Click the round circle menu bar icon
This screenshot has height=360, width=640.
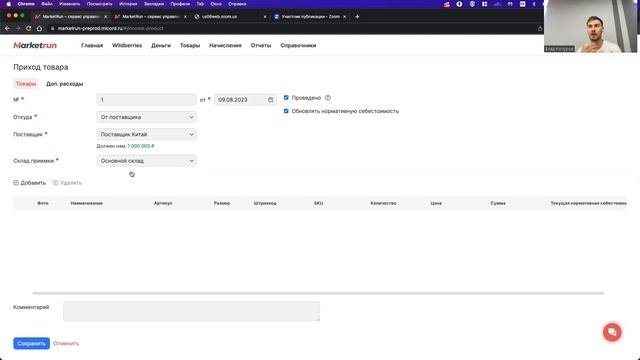tap(459, 4)
